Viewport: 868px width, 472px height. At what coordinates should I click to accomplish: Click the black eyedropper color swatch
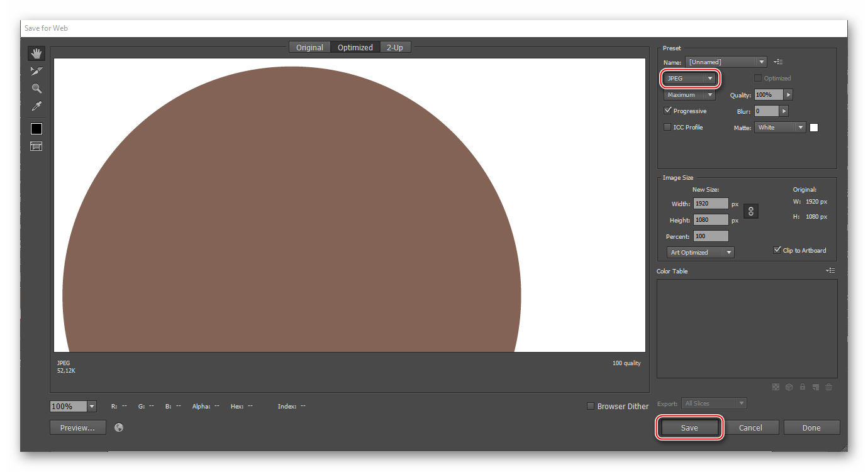36,129
